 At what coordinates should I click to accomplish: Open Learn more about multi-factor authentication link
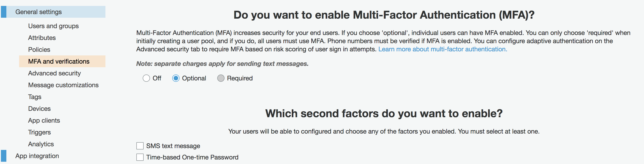tap(442, 49)
